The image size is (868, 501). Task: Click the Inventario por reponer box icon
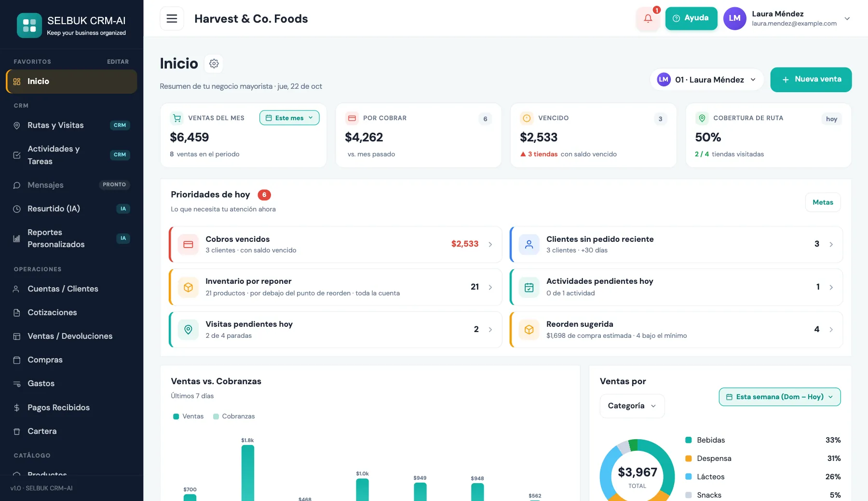(188, 287)
